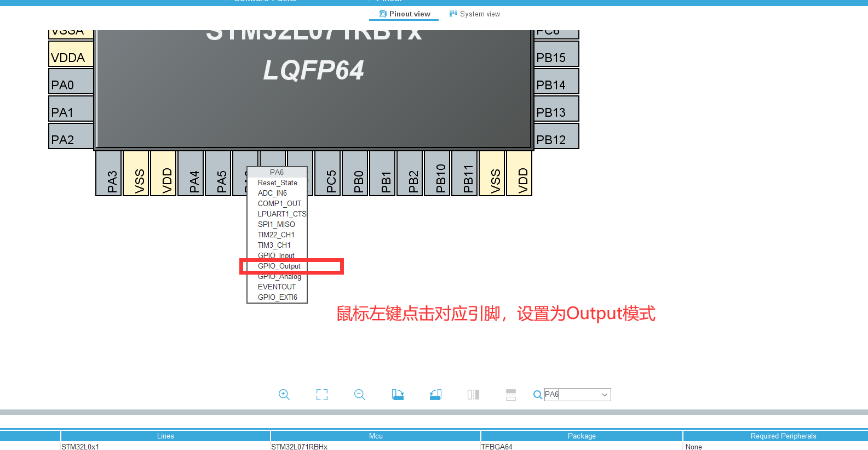Click the PA1 pin
This screenshot has width=868, height=450.
pyautogui.click(x=71, y=109)
